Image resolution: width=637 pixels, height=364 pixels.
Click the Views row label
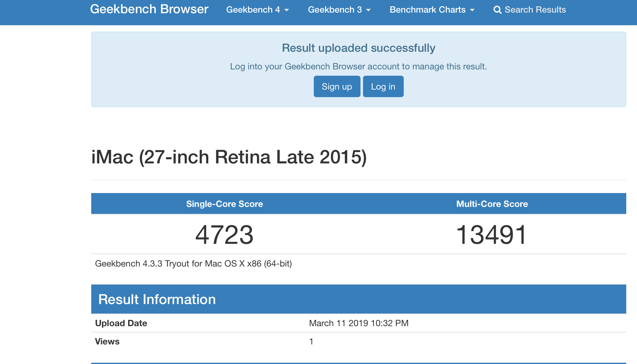coord(107,341)
